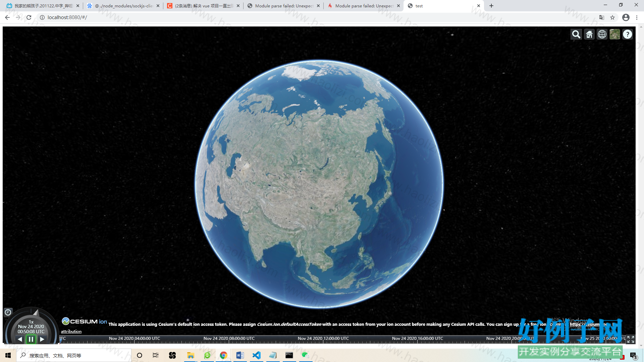Open 360 browser green icon on taskbar
Image resolution: width=644 pixels, height=362 pixels.
[x=207, y=355]
